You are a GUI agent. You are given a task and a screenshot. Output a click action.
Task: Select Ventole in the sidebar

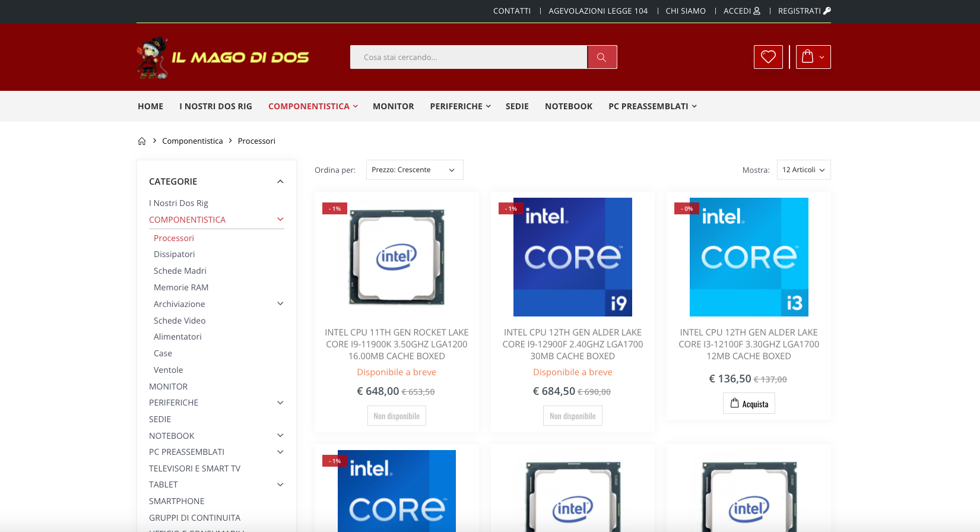pyautogui.click(x=168, y=370)
